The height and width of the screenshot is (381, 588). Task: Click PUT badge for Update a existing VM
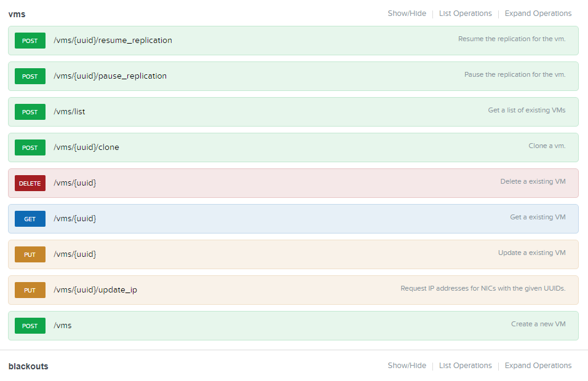tap(30, 254)
